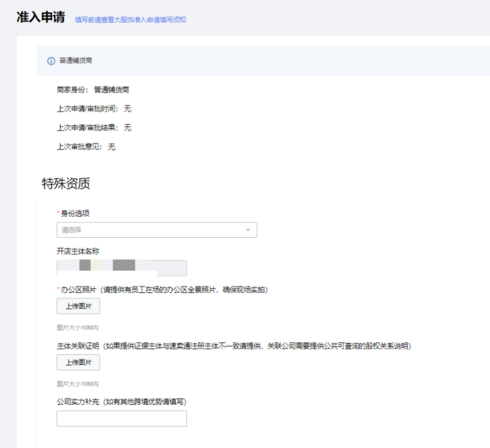Click the 上次申请/审批结果 line
This screenshot has width=490, height=448.
pyautogui.click(x=94, y=127)
